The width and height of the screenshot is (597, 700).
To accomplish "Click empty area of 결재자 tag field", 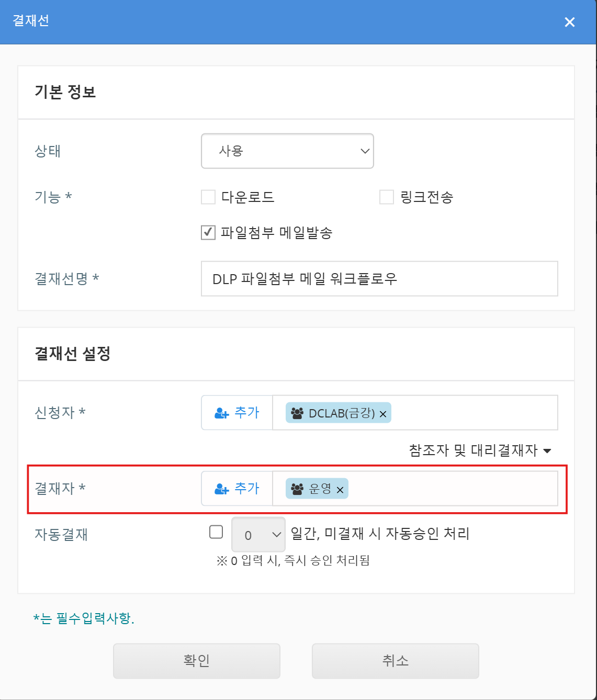I will 450,489.
